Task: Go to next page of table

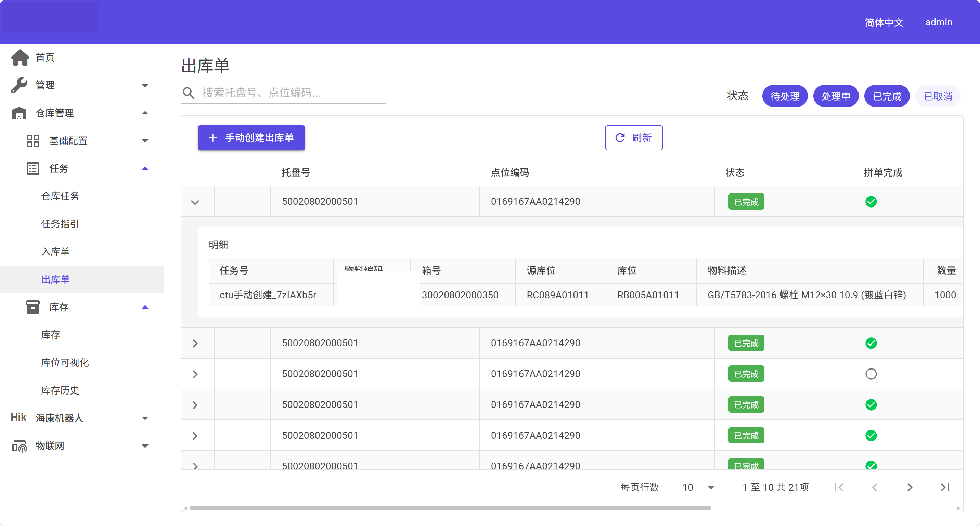Action: 910,488
